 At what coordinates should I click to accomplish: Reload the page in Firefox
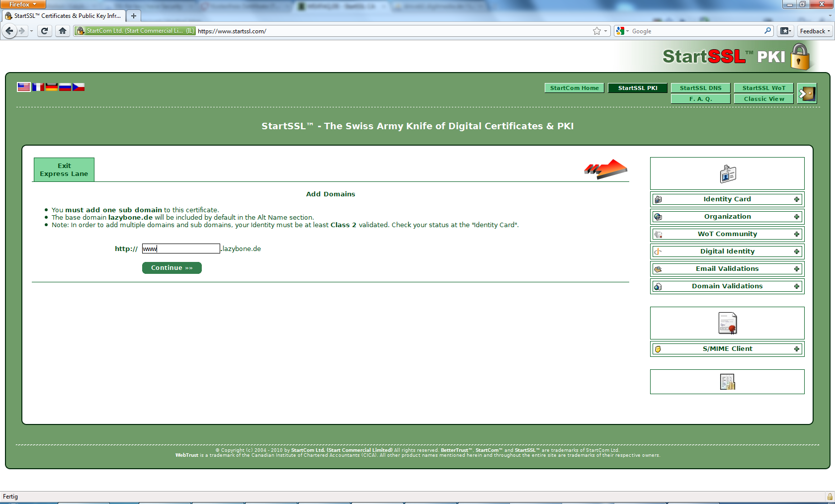[44, 31]
